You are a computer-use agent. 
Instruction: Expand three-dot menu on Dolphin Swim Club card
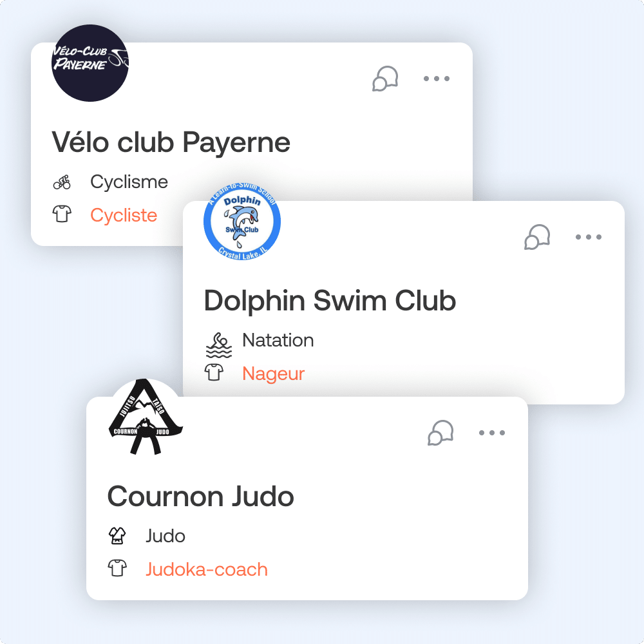click(x=589, y=237)
